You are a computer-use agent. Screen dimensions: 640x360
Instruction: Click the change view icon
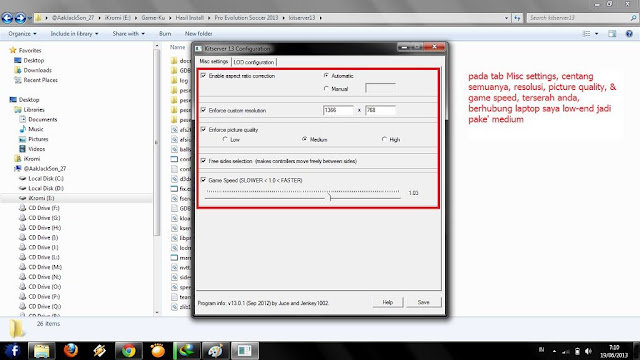pos(587,33)
